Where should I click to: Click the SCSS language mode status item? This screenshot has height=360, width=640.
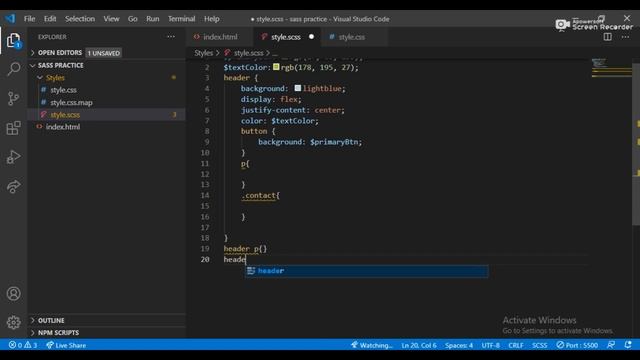click(539, 345)
